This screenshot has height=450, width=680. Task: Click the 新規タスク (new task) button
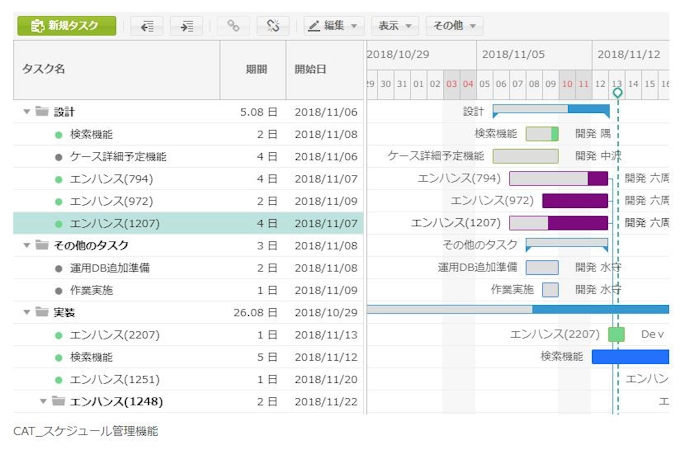66,26
